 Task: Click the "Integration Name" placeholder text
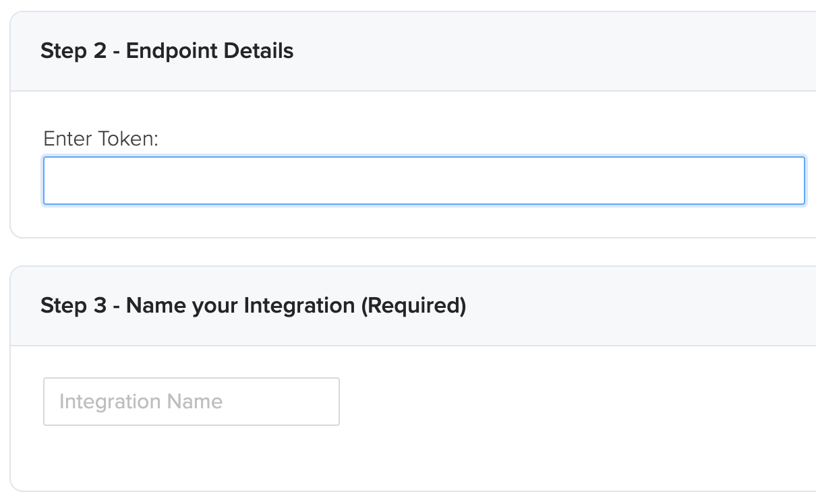140,402
